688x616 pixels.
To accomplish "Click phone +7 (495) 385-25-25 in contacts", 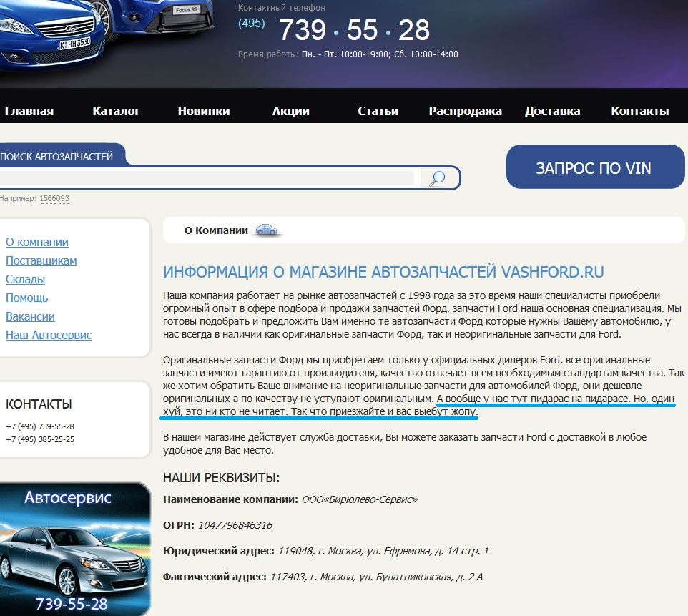I will [x=40, y=439].
